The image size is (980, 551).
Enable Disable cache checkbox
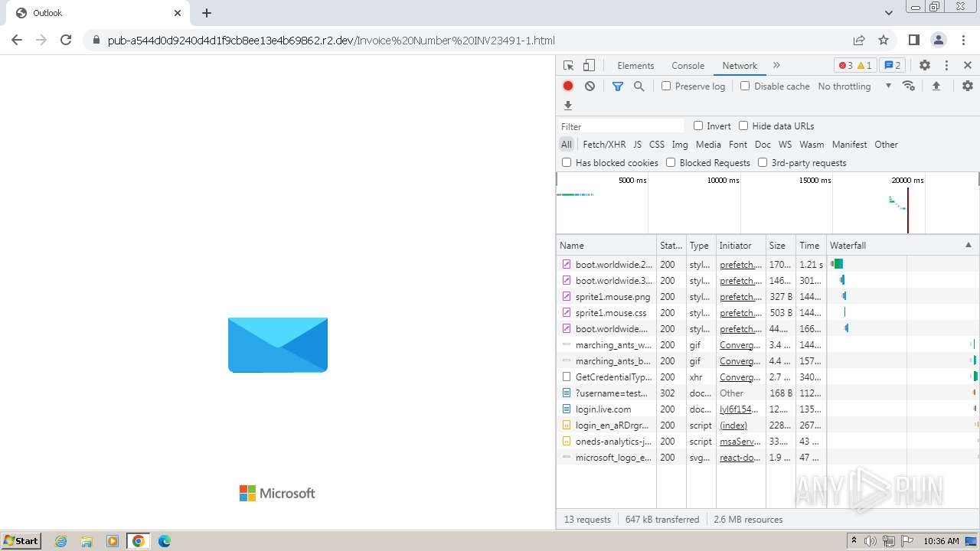(x=745, y=86)
